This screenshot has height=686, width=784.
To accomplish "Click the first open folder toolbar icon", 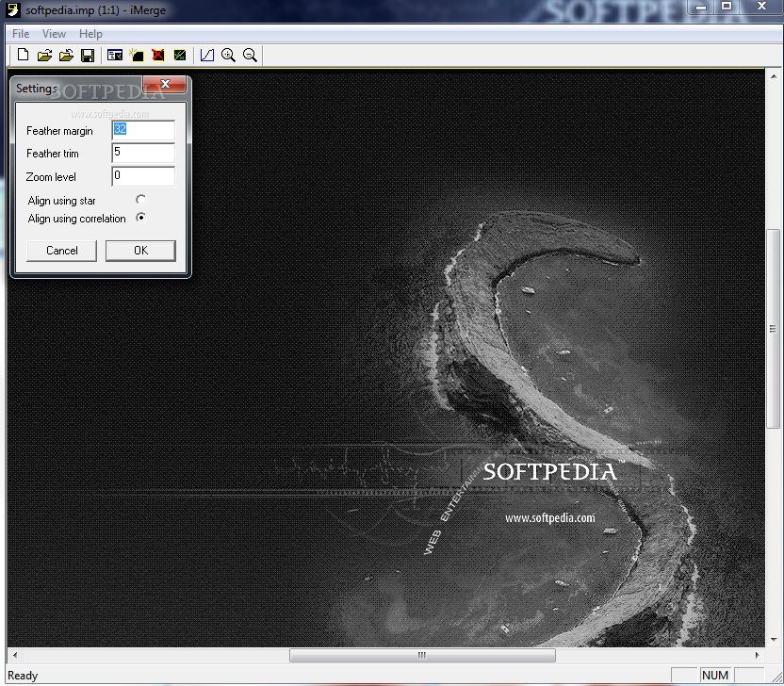I will (44, 55).
